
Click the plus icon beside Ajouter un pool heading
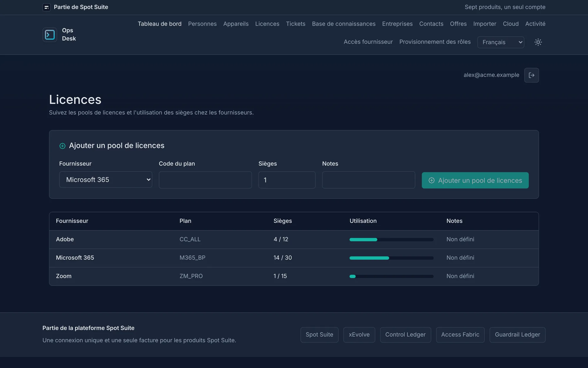(x=62, y=146)
